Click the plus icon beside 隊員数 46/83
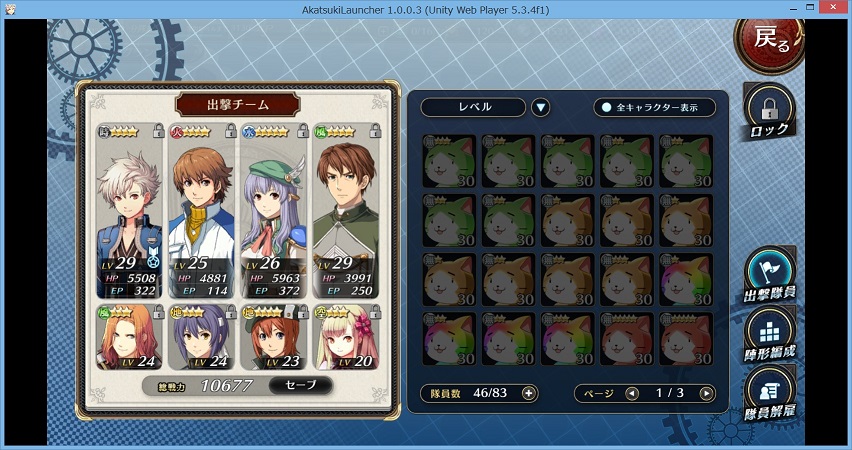852x450 pixels. tap(528, 393)
